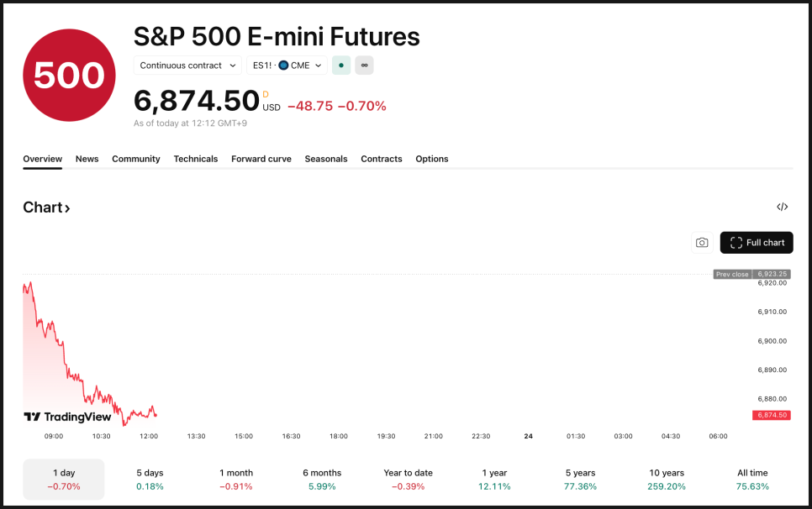This screenshot has height=509, width=812.
Task: Click the Full chart button
Action: tap(757, 243)
